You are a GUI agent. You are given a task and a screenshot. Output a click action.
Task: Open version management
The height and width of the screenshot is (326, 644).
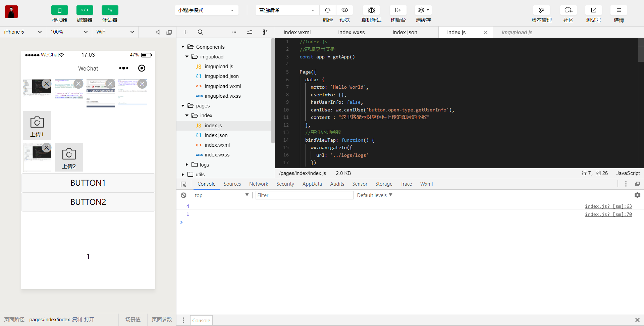coord(541,10)
